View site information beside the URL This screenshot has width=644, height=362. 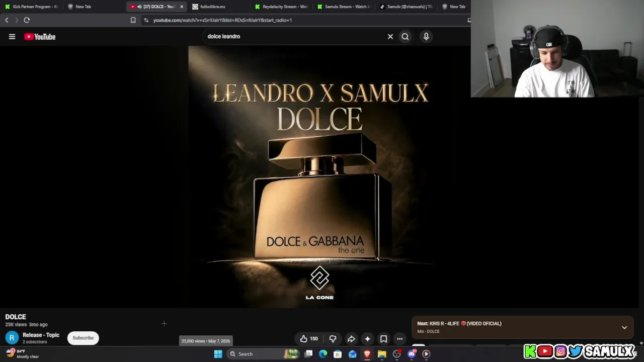coord(146,20)
